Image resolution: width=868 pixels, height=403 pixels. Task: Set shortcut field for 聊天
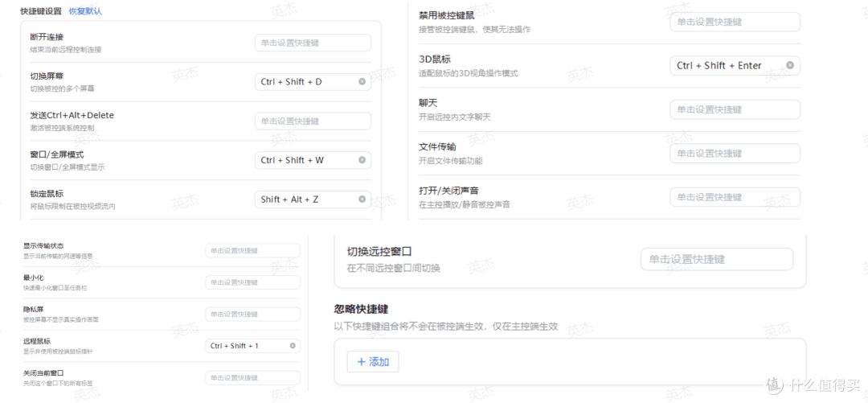(x=735, y=109)
